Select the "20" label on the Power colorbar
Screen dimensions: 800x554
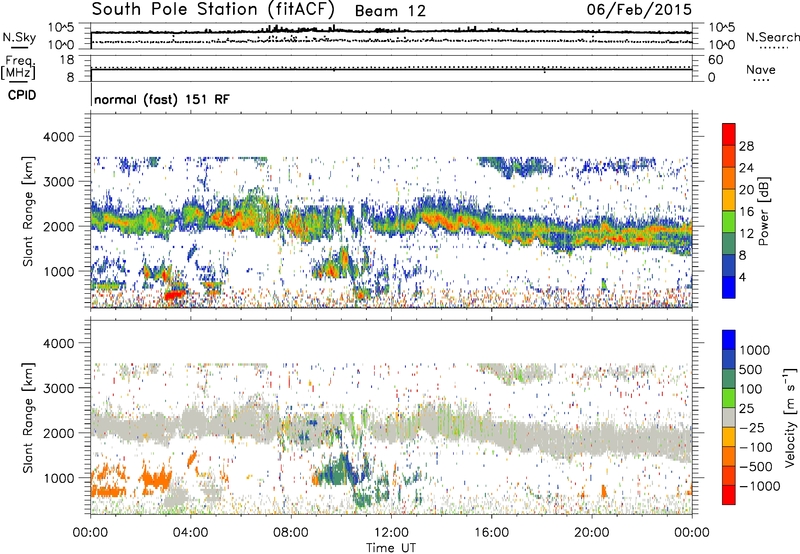tap(746, 190)
